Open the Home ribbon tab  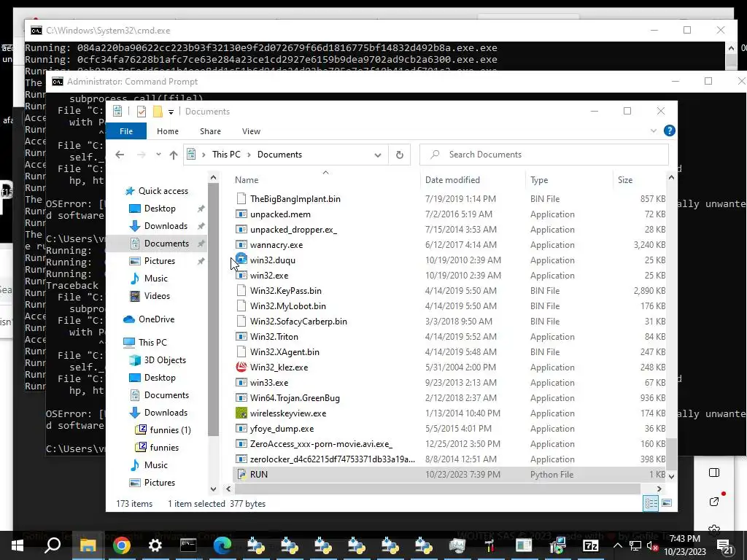pyautogui.click(x=167, y=131)
